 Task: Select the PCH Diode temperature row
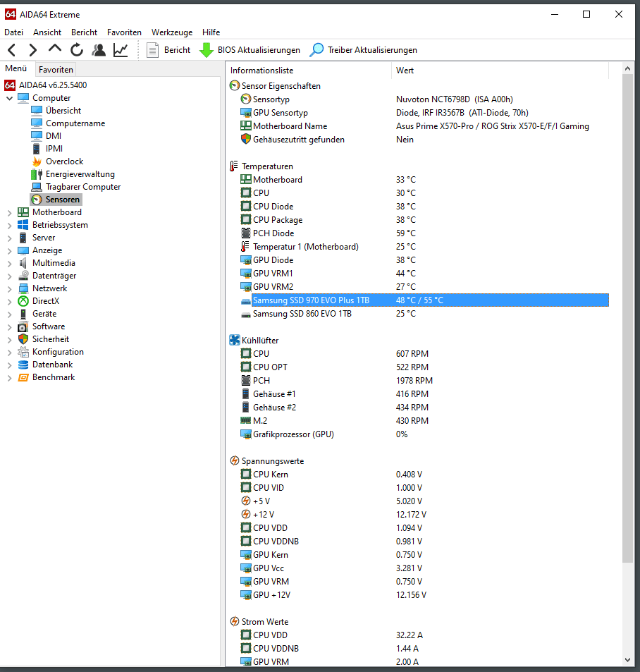424,233
